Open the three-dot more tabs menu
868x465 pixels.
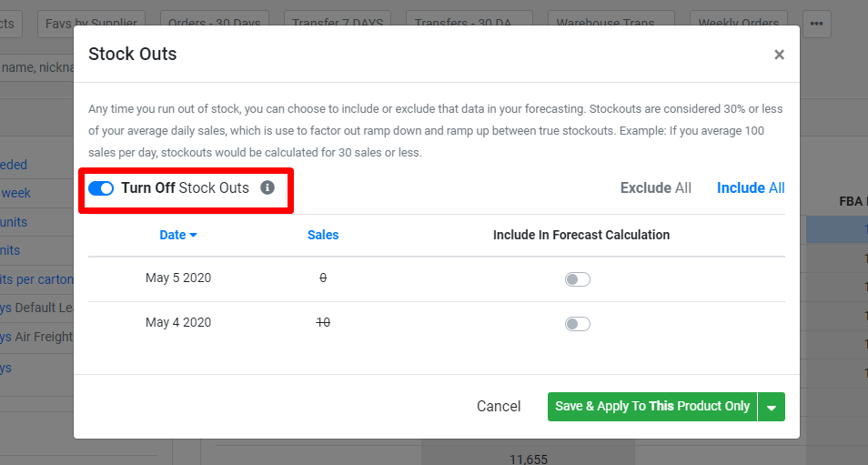click(816, 24)
